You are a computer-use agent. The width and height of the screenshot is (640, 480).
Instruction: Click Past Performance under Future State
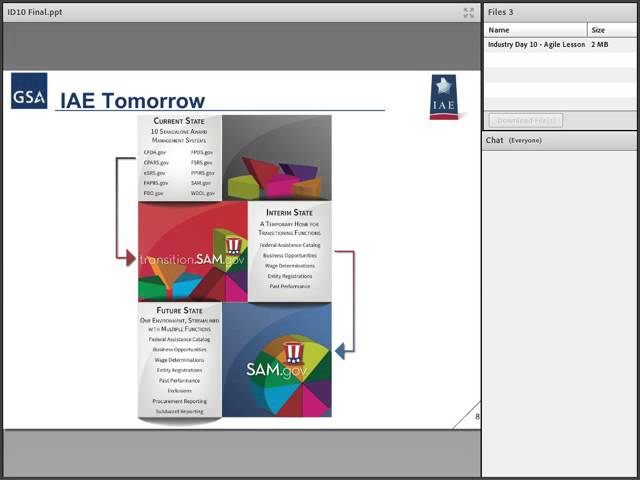[x=179, y=380]
